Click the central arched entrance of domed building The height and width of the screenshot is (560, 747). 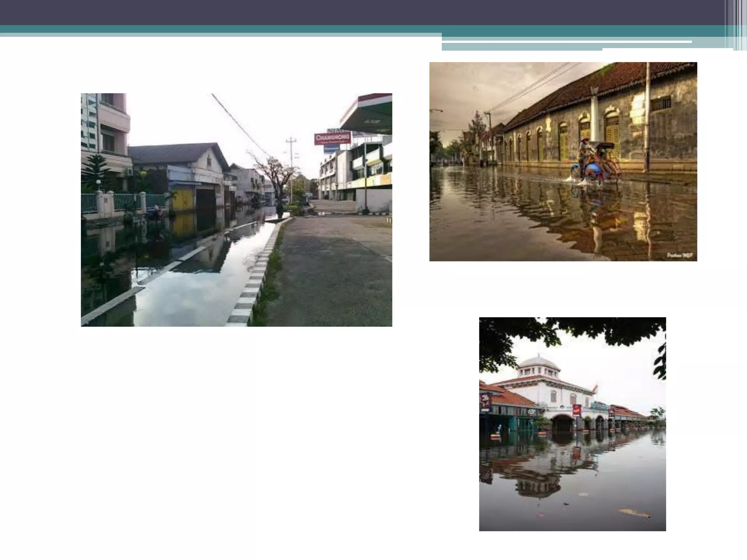562,424
